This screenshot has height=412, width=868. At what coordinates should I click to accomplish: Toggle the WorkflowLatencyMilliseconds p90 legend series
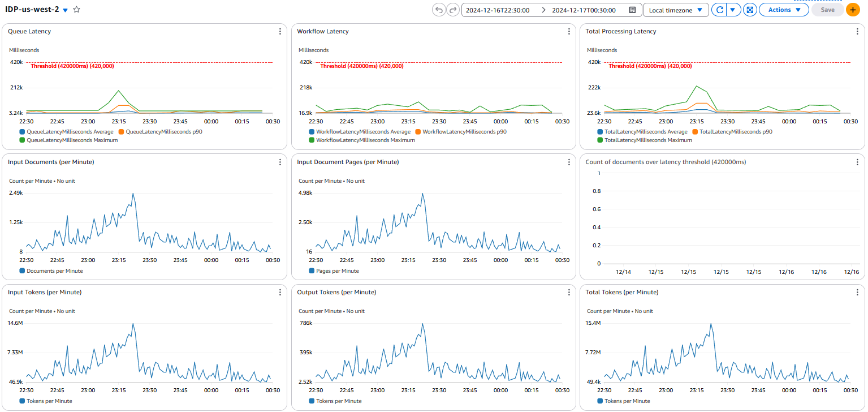464,131
